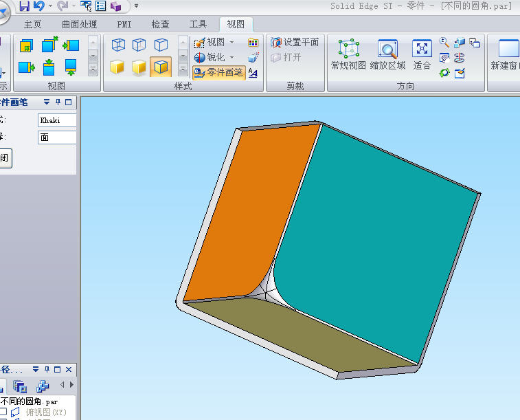
Task: Click the cube effects icon beside 锐化
Action: [x=253, y=57]
